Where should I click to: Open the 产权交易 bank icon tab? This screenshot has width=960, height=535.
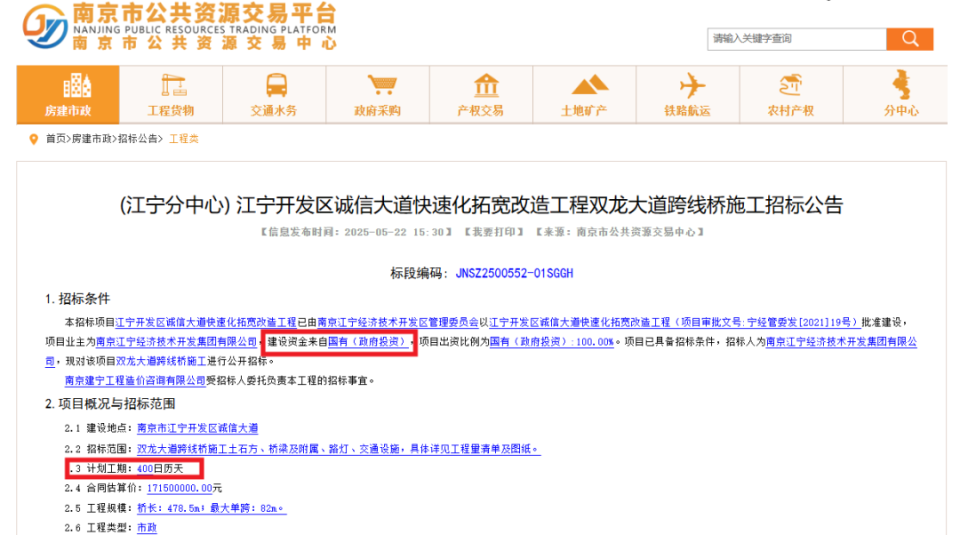click(481, 95)
